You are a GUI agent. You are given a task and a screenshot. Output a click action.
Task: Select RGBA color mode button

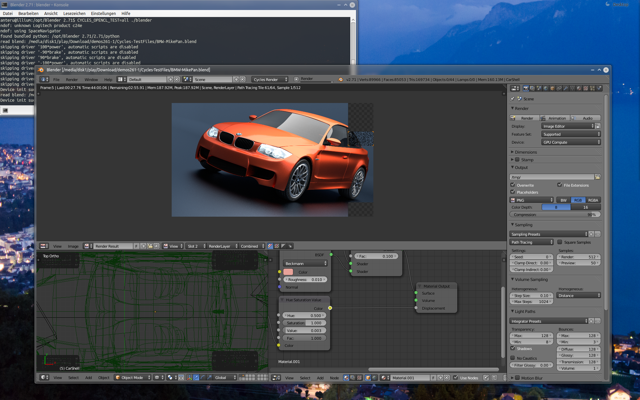(593, 200)
